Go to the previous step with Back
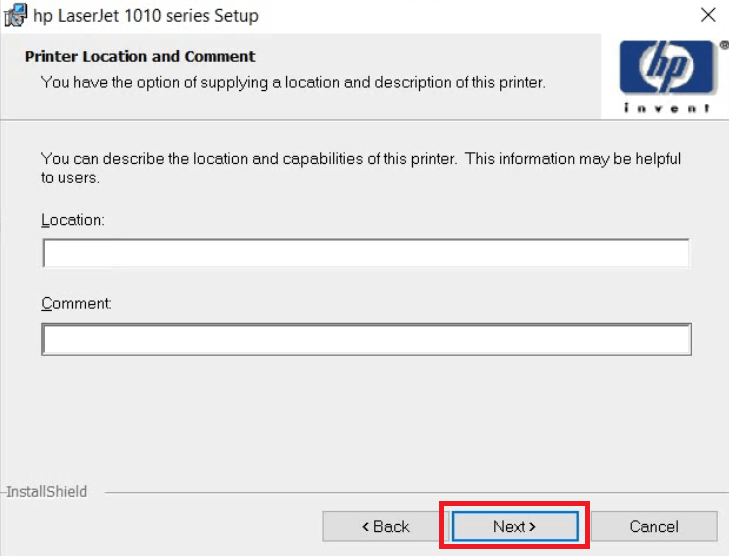 pyautogui.click(x=385, y=526)
